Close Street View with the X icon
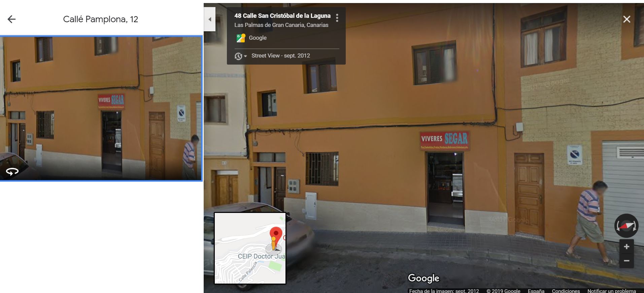Screen dimensions: 644x293 click(x=626, y=19)
